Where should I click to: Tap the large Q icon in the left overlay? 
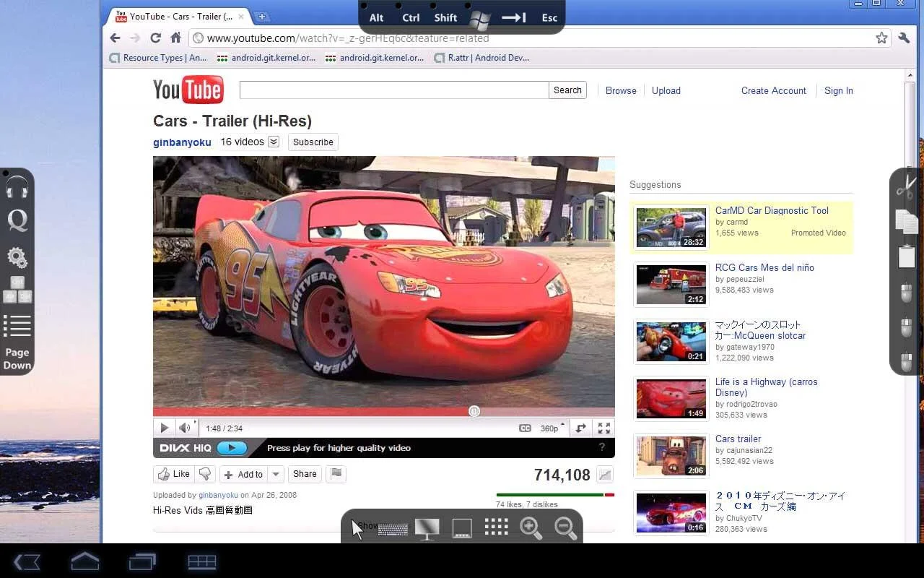[x=17, y=220]
